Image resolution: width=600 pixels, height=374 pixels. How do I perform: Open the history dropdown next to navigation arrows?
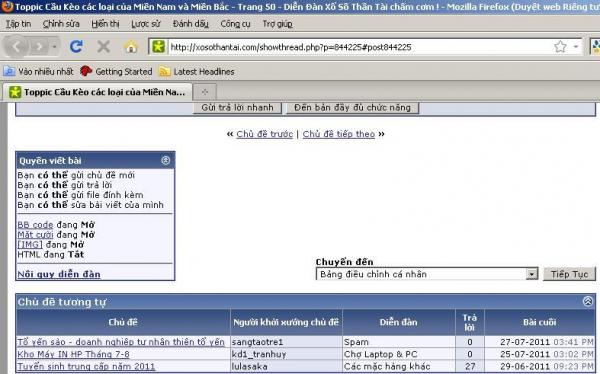click(54, 47)
